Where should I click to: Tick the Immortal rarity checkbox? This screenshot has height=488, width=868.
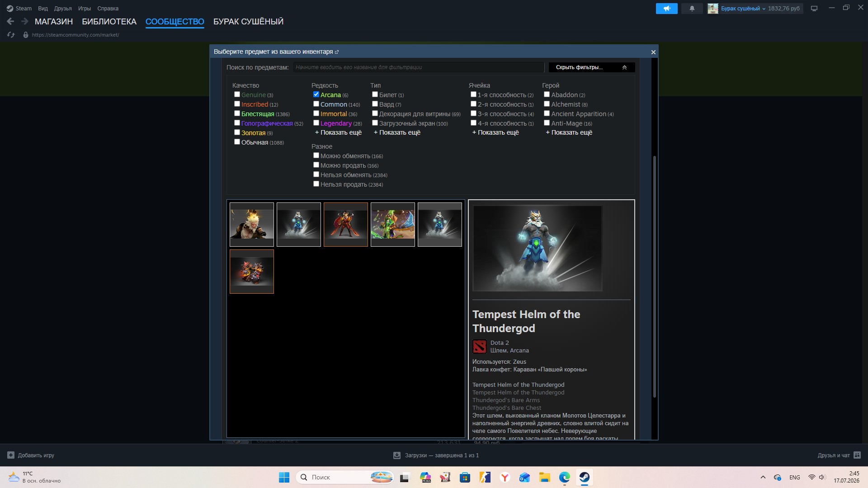click(316, 113)
